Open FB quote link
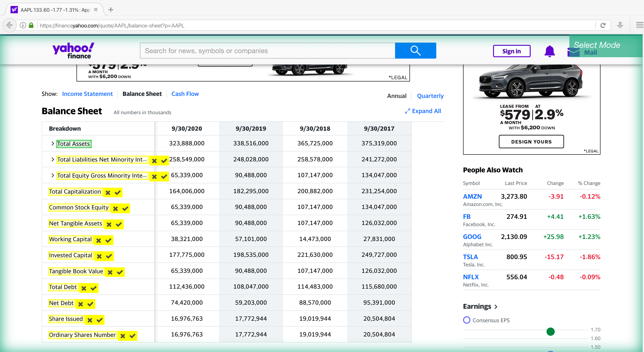Viewport: 644px width, 352px height. point(467,216)
